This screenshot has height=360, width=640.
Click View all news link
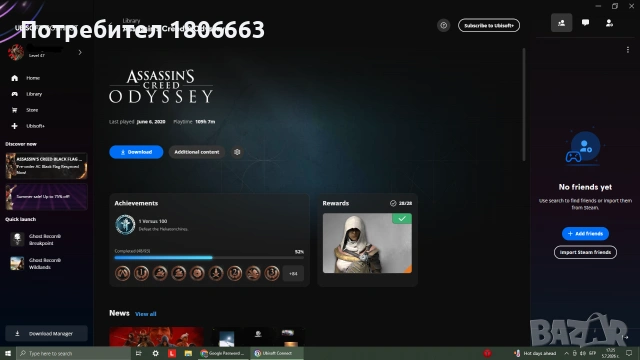click(146, 314)
